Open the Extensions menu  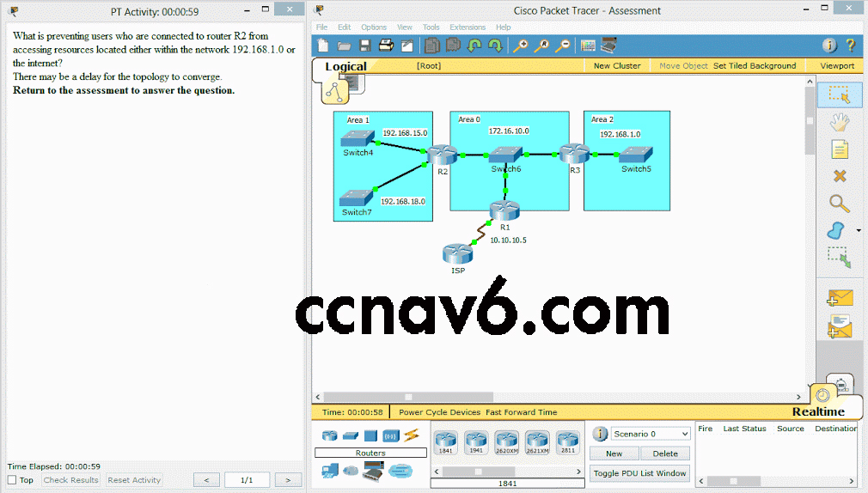point(468,27)
